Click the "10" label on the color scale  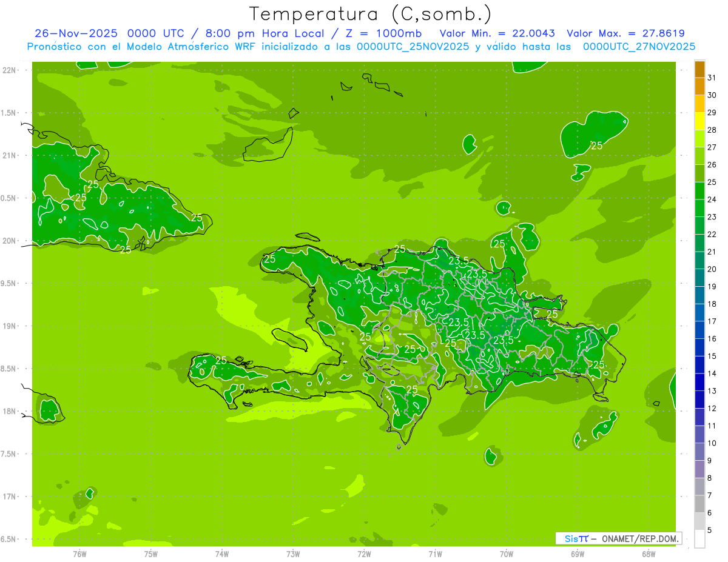712,443
